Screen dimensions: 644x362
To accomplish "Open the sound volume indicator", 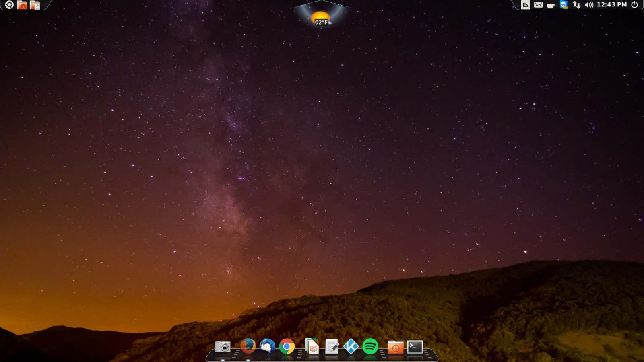I will click(x=589, y=5).
